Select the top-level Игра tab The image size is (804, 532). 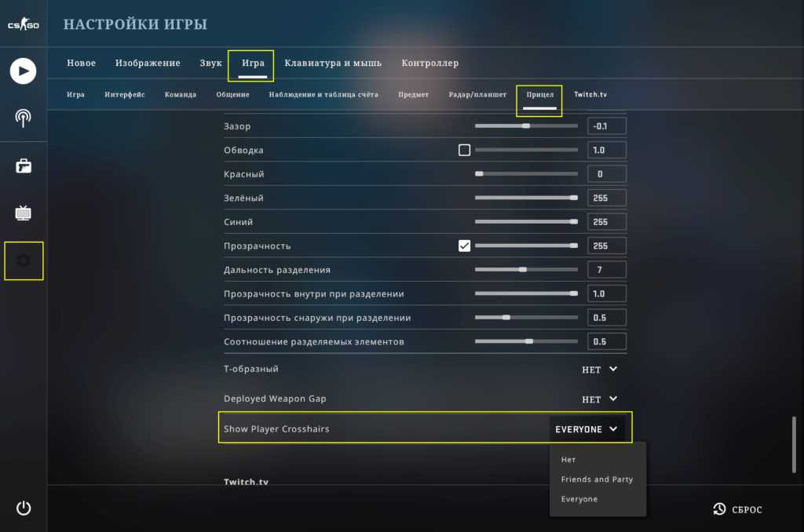(253, 63)
